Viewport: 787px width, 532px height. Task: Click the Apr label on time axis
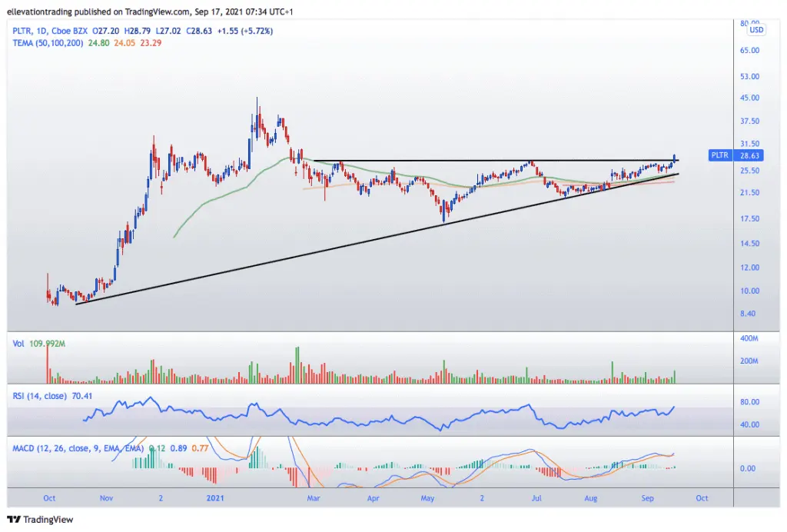pyautogui.click(x=373, y=498)
